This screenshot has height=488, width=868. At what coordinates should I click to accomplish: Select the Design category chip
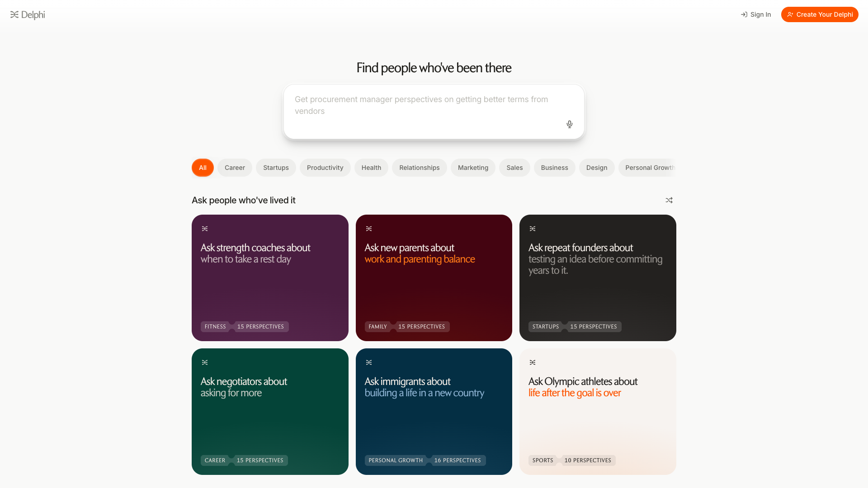pyautogui.click(x=597, y=168)
